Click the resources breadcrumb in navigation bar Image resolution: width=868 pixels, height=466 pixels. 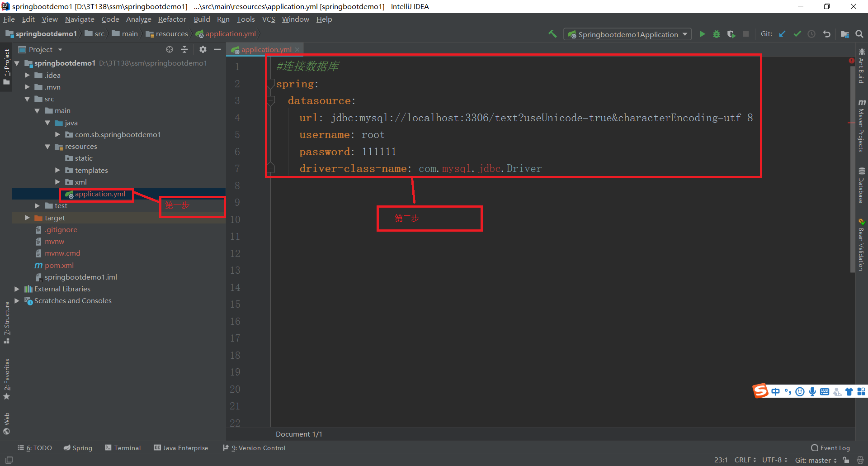coord(167,33)
